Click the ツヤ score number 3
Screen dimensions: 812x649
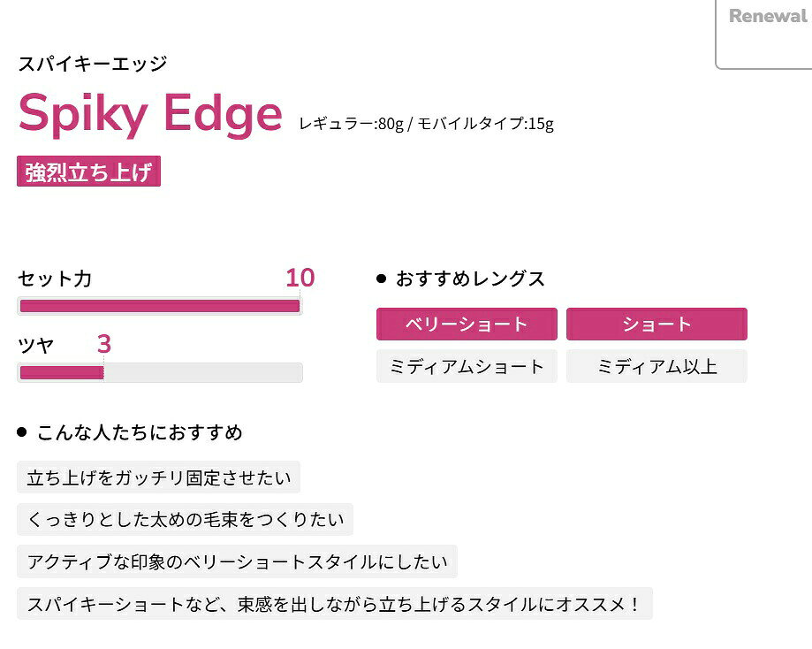point(104,344)
